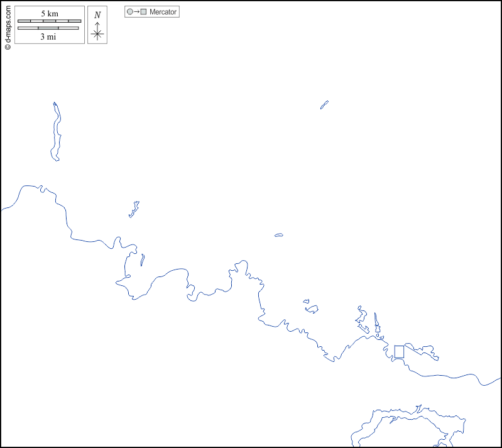Click the 3 mi scale bar
Image resolution: width=502 pixels, height=448 pixels.
(x=48, y=28)
